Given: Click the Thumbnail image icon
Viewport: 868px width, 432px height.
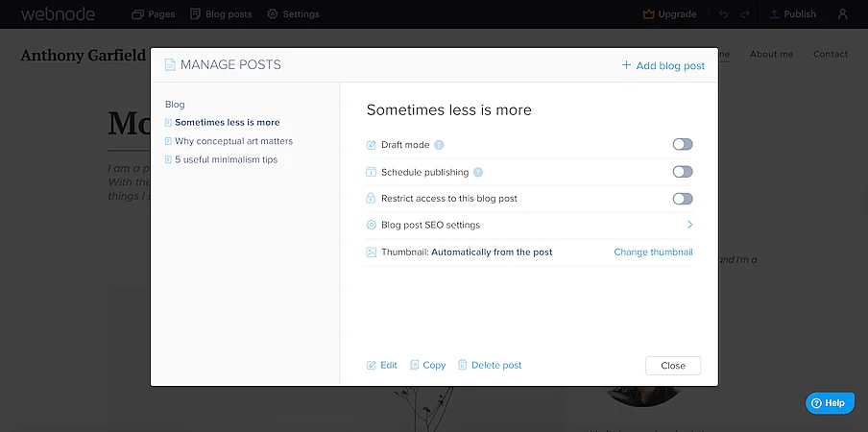Looking at the screenshot, I should click(371, 252).
